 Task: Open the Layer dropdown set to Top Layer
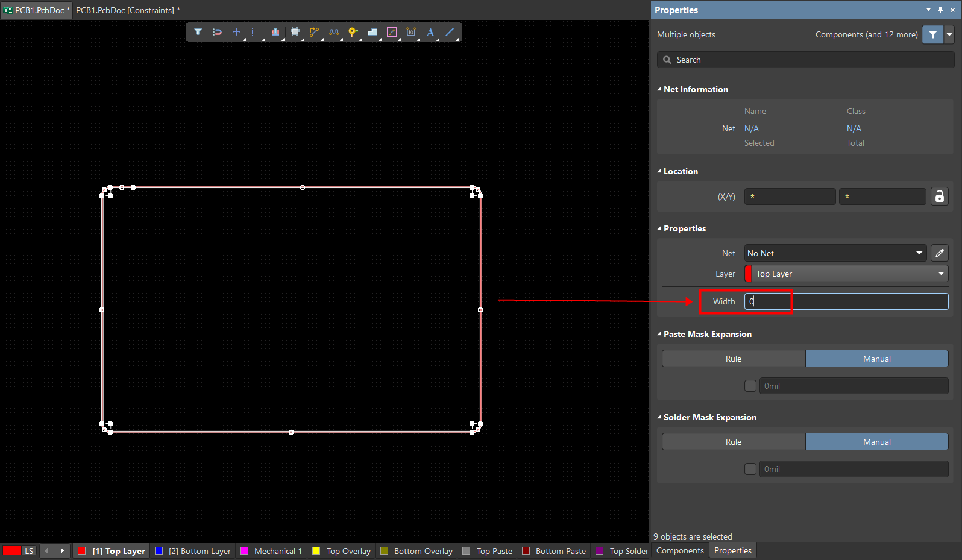846,274
